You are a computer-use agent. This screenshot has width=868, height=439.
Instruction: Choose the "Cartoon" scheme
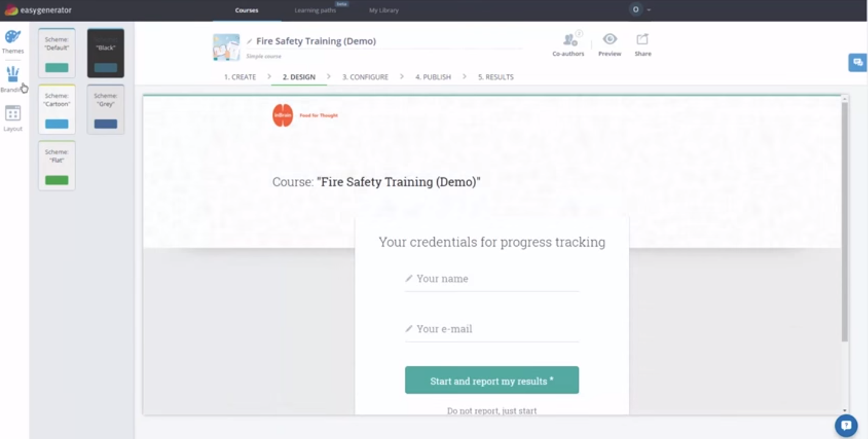[x=57, y=109]
